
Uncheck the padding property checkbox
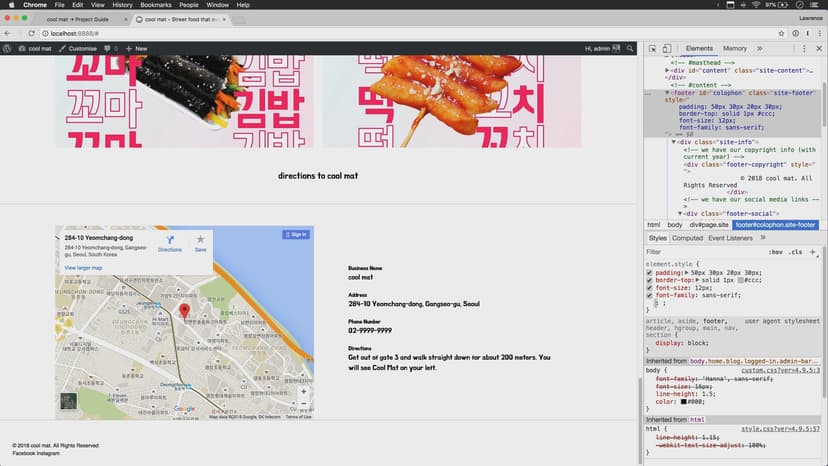pyautogui.click(x=649, y=271)
